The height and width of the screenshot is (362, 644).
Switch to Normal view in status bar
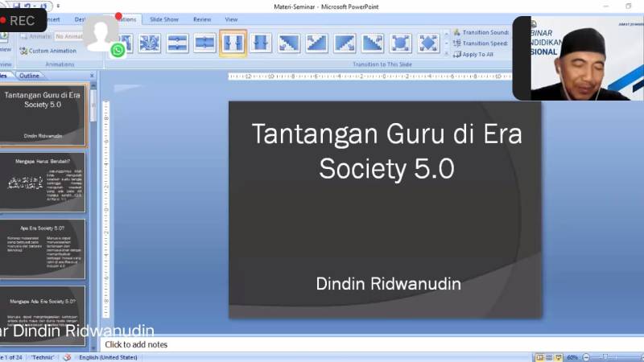539,357
